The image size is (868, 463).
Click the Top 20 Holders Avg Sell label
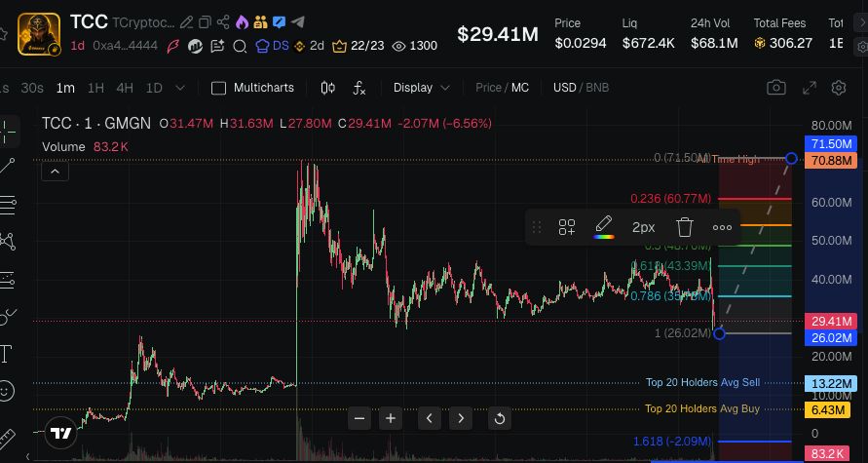tap(703, 382)
